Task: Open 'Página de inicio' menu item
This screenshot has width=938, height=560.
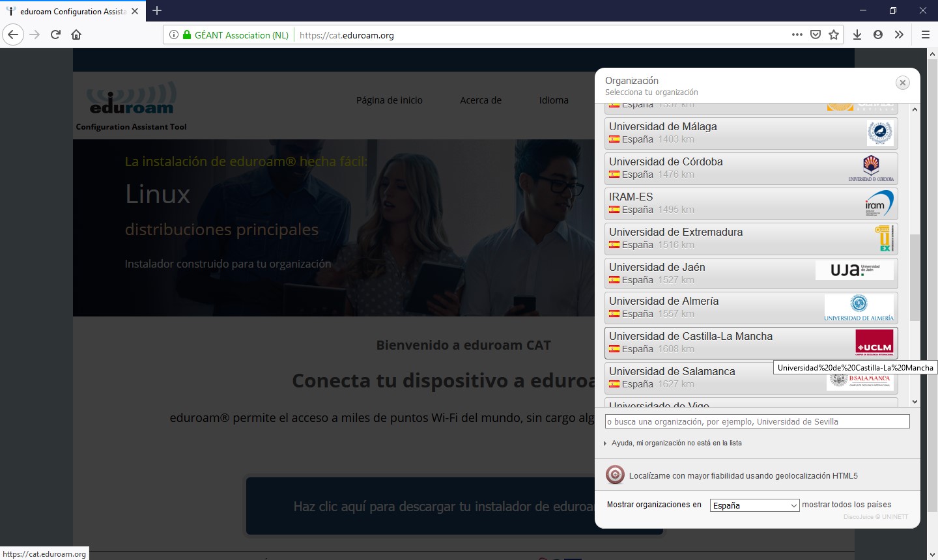Action: click(x=390, y=100)
